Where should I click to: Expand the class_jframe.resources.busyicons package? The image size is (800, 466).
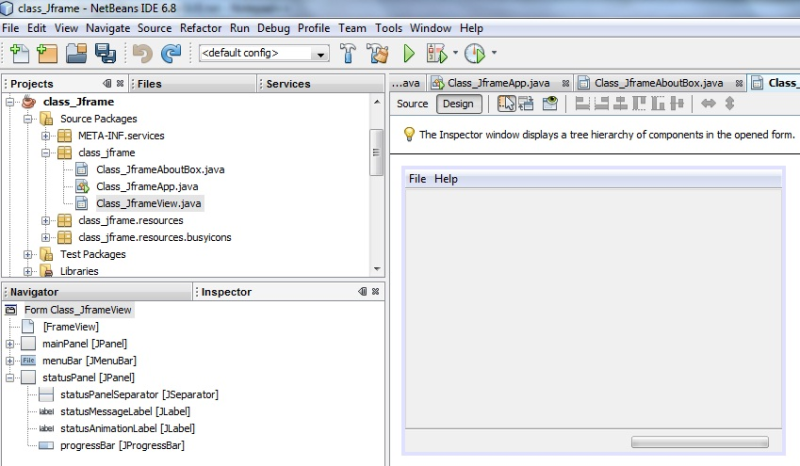pyautogui.click(x=45, y=237)
